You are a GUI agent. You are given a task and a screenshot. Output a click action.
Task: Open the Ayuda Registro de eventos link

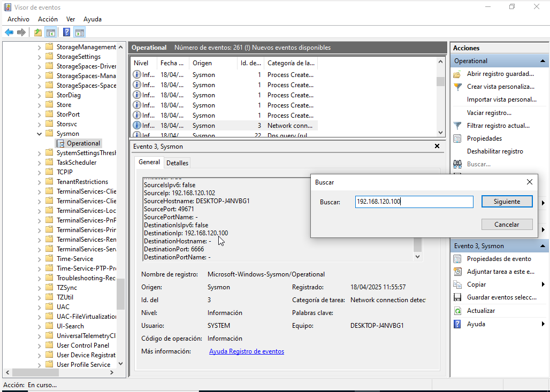(247, 351)
